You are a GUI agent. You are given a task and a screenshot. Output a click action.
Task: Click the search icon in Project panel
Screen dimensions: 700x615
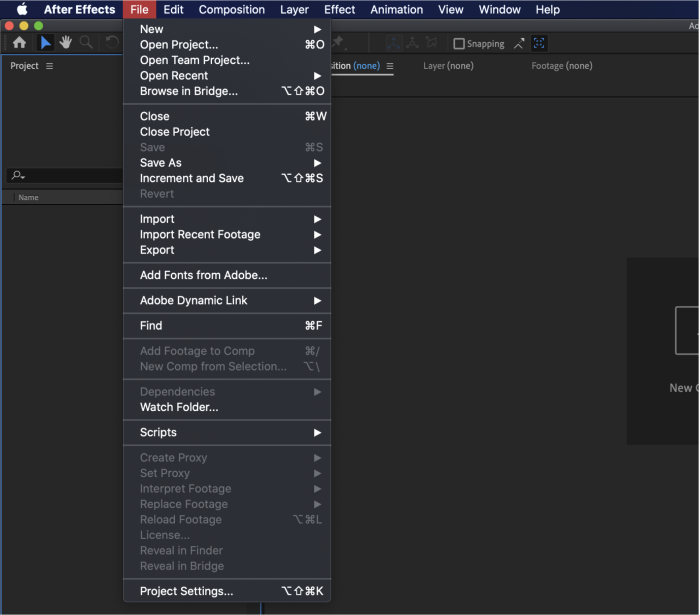pyautogui.click(x=18, y=175)
